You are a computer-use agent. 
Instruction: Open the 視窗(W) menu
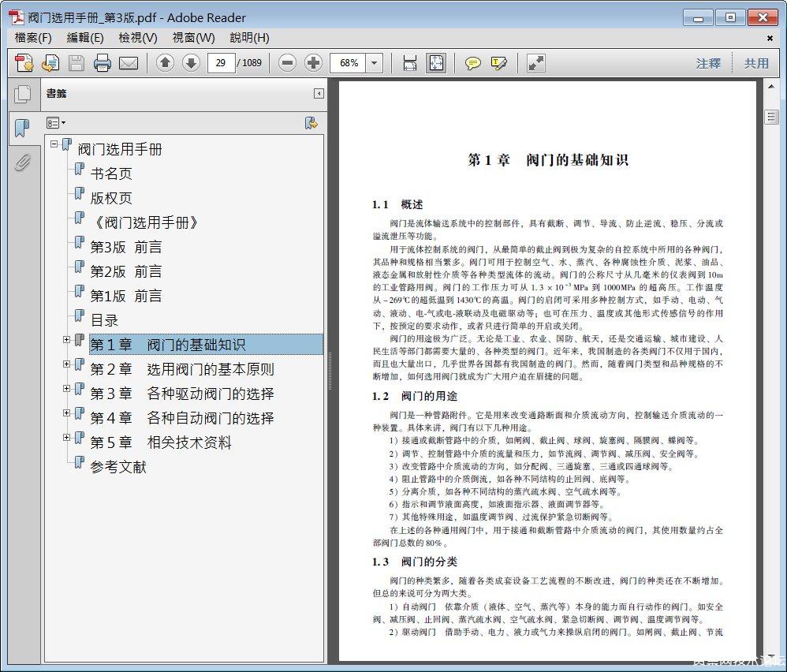193,38
